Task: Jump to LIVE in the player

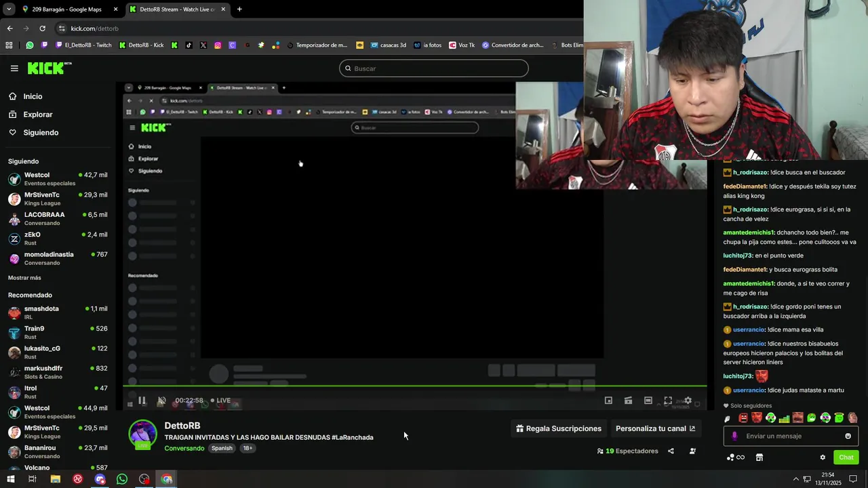Action: point(220,401)
